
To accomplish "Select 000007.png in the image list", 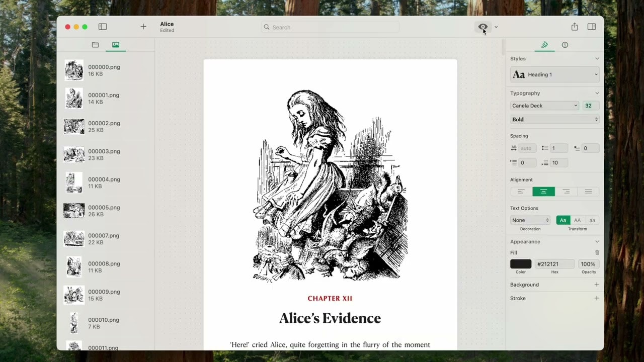I will [106, 239].
